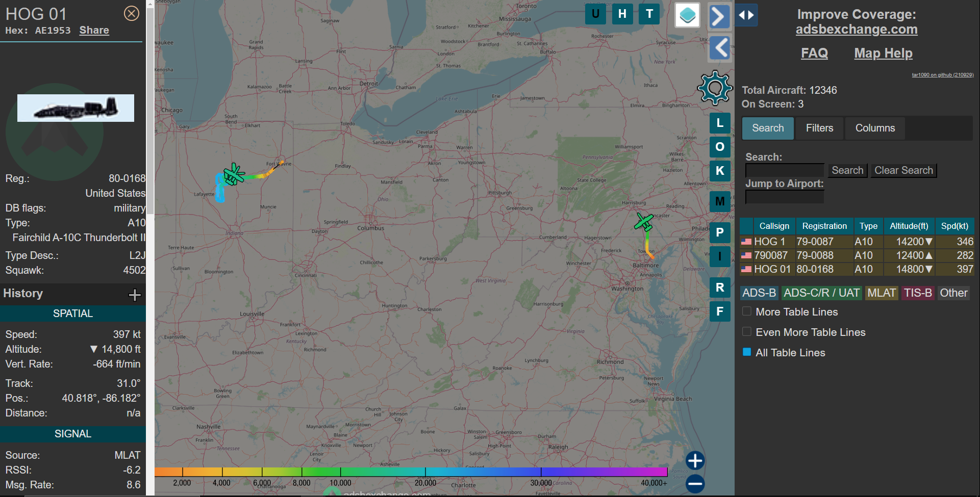The height and width of the screenshot is (497, 980).
Task: Click the Hex AE1953 text
Action: click(x=38, y=31)
